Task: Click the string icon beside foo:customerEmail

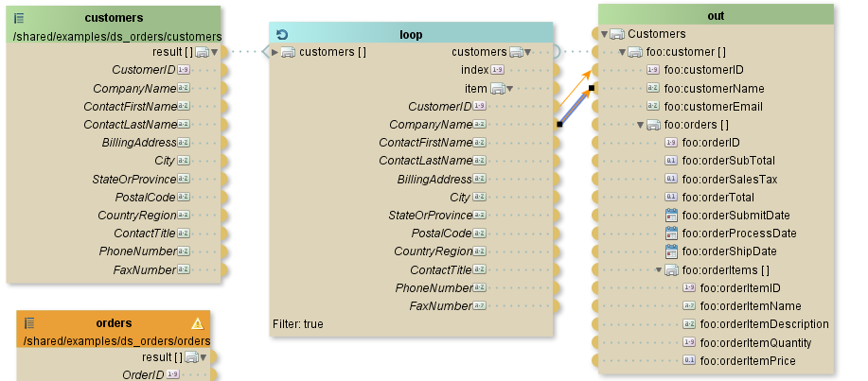Action: coord(653,106)
